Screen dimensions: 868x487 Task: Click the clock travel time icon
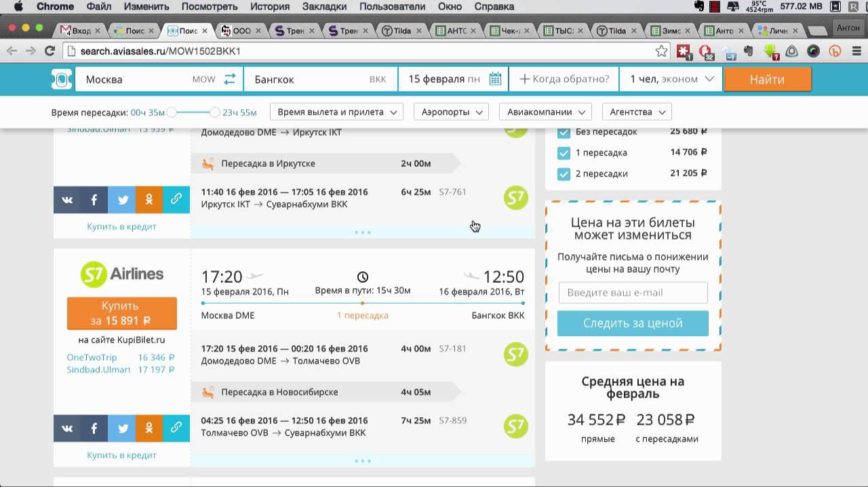point(363,277)
